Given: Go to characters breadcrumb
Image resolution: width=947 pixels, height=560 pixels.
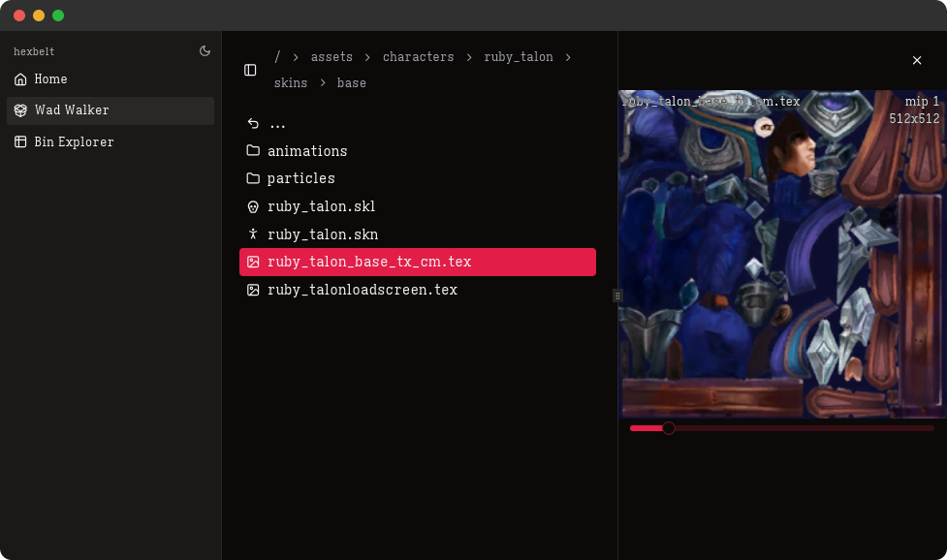Looking at the screenshot, I should (x=418, y=57).
